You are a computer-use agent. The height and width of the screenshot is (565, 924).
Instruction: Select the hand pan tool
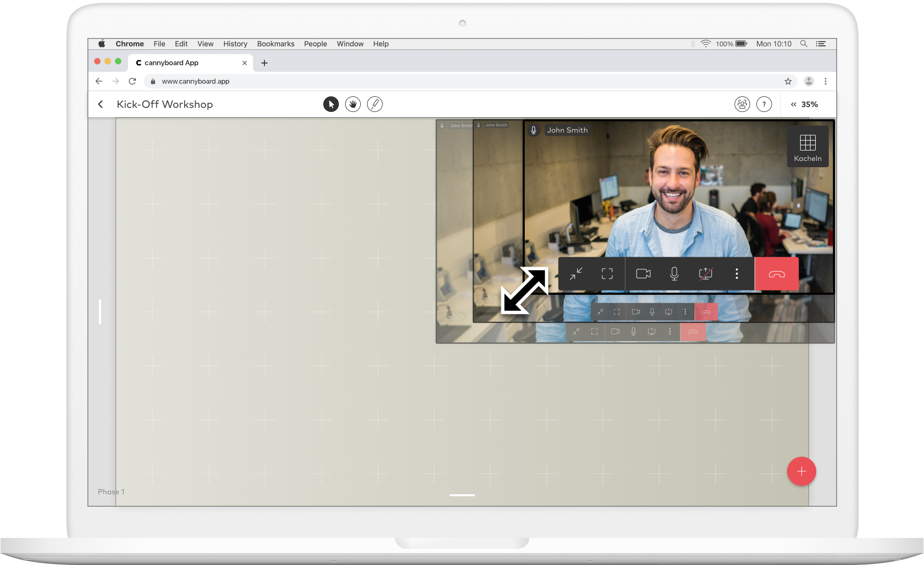[x=353, y=104]
